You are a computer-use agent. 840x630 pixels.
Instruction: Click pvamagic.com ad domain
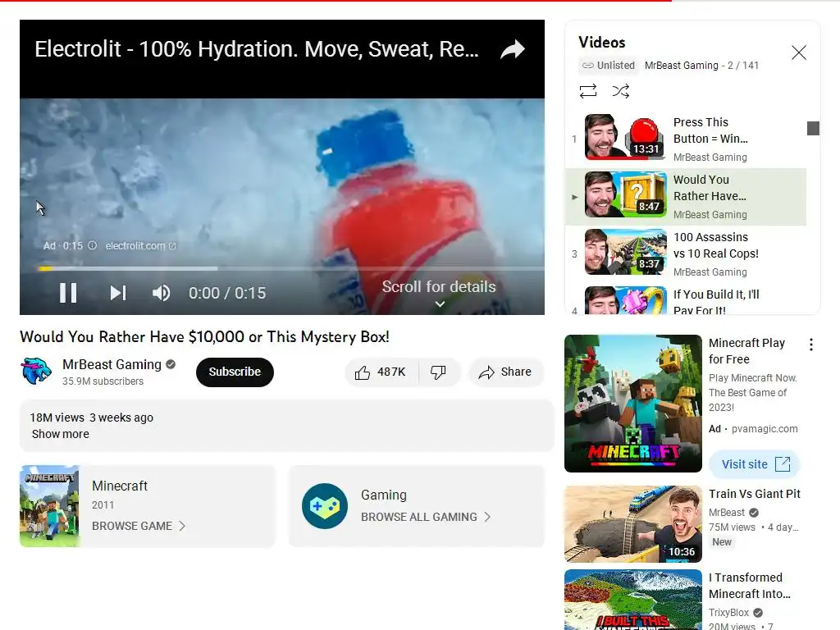[765, 428]
